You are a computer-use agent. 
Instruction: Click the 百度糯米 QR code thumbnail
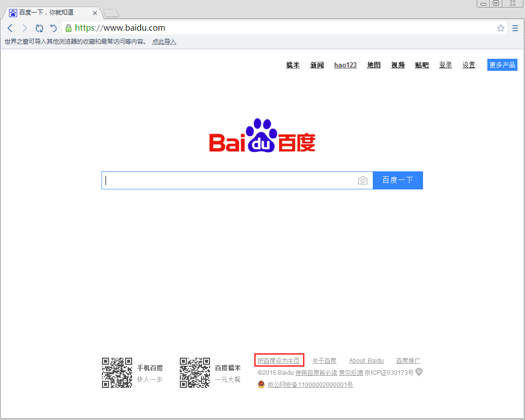click(195, 372)
